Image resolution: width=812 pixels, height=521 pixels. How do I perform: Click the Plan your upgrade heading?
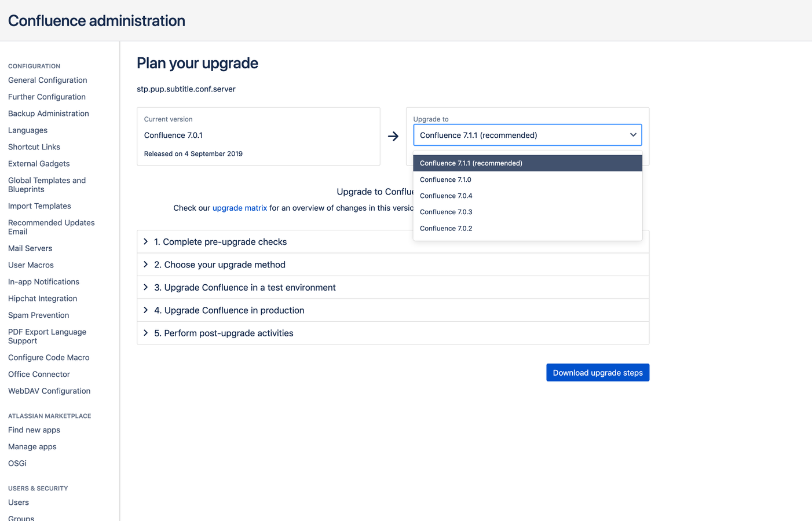[197, 63]
